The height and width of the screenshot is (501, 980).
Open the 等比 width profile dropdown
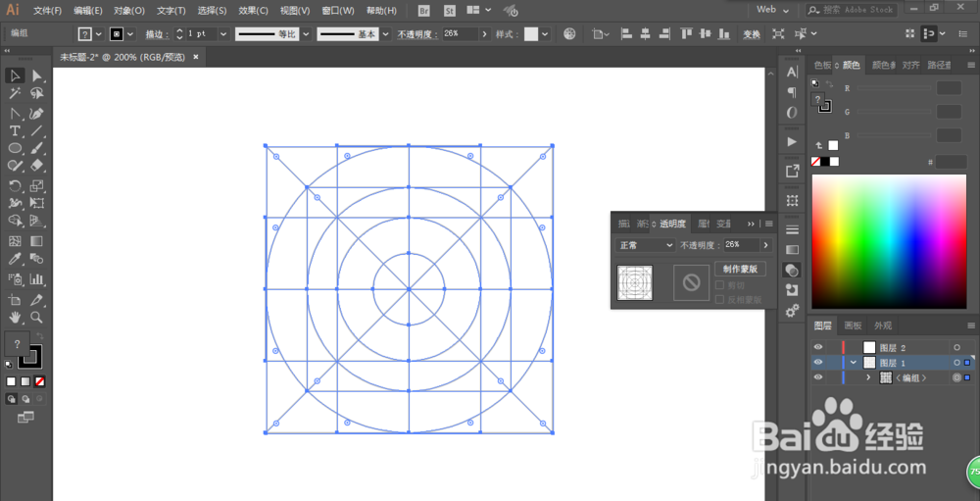[x=306, y=34]
